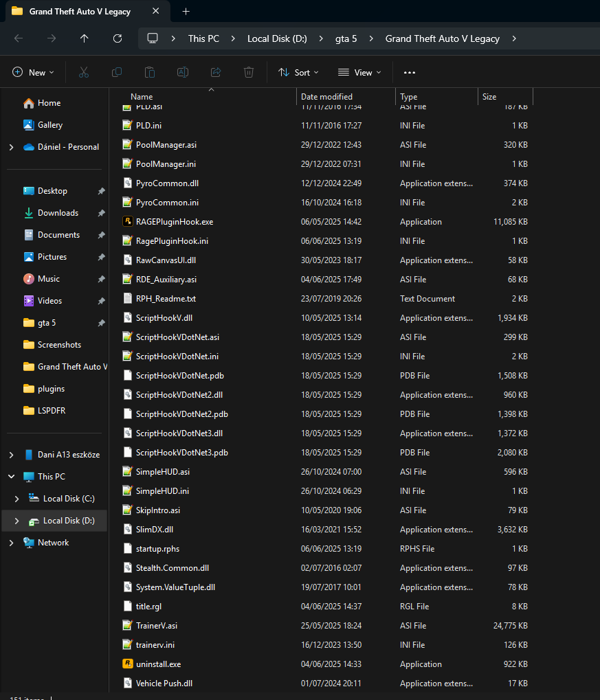Expand the Network tree node
600x700 pixels.
click(x=11, y=543)
